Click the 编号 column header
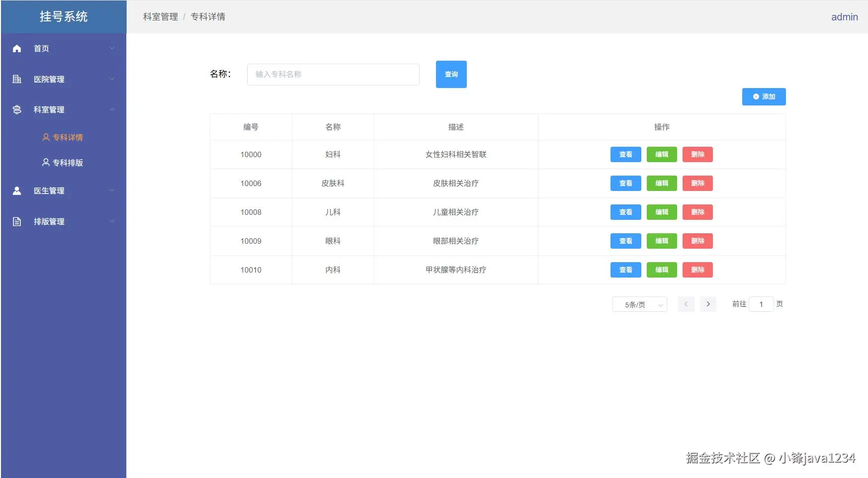Viewport: 868px width, 478px height. (251, 127)
